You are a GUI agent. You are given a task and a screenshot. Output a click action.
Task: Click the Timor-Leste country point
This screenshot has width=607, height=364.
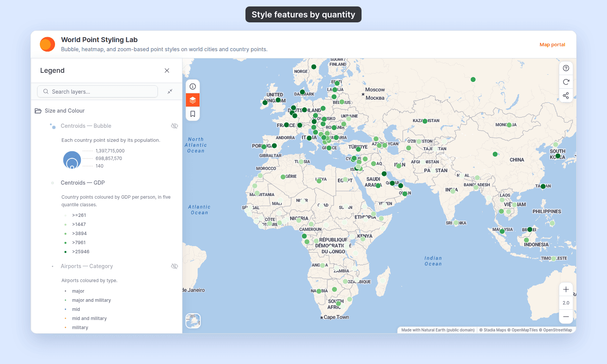(x=554, y=259)
